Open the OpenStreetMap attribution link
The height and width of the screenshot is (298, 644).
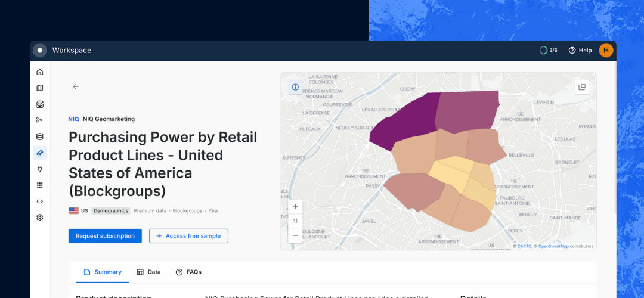[553, 246]
